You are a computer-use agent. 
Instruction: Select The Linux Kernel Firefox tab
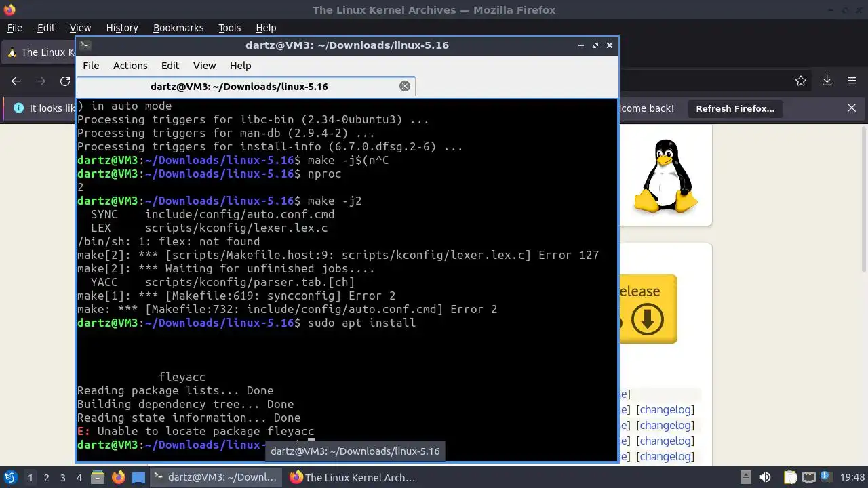pos(39,52)
